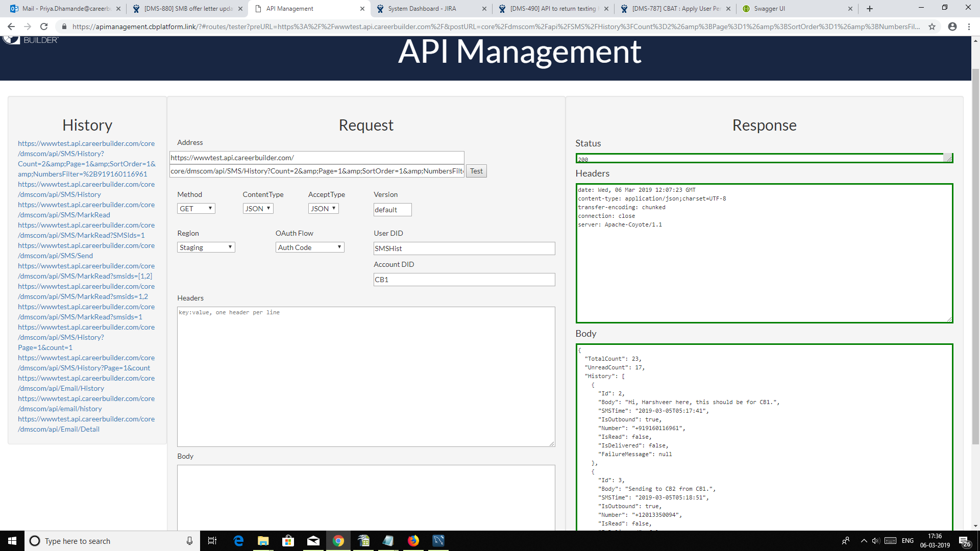Open the OAuth Flow Auth Code dropdown
This screenshot has height=551, width=980.
[310, 247]
